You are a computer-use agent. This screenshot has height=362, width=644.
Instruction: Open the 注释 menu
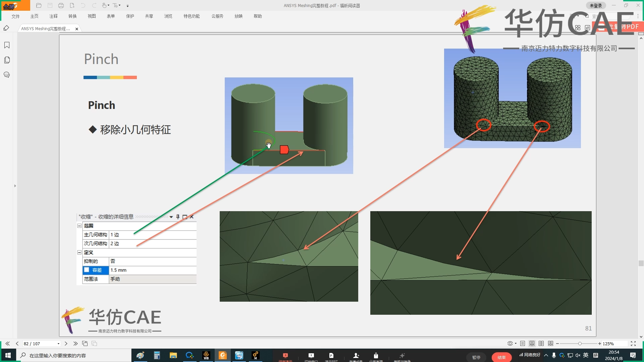click(x=53, y=16)
